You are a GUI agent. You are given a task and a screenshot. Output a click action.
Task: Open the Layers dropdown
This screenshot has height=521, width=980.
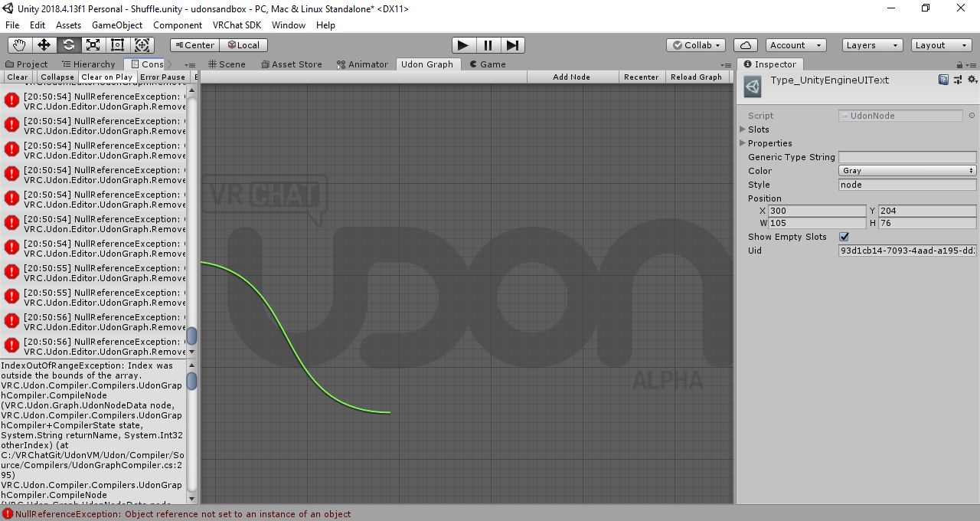(x=872, y=45)
